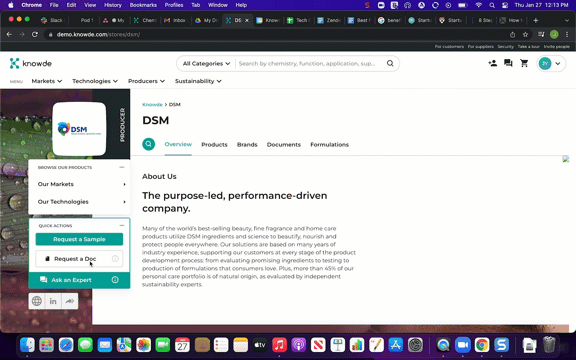Open the History menu in menu bar
Screen dimensions: 576x360
click(x=113, y=5)
